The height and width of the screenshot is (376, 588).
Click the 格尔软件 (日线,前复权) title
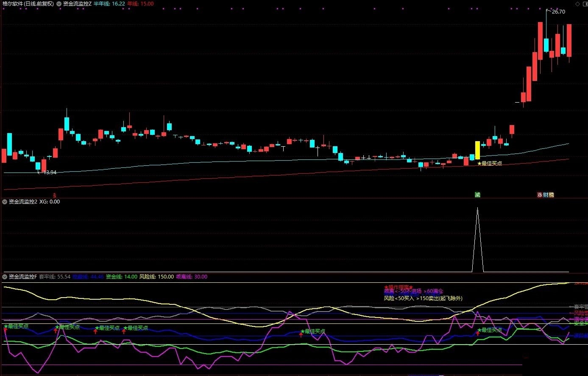(28, 4)
